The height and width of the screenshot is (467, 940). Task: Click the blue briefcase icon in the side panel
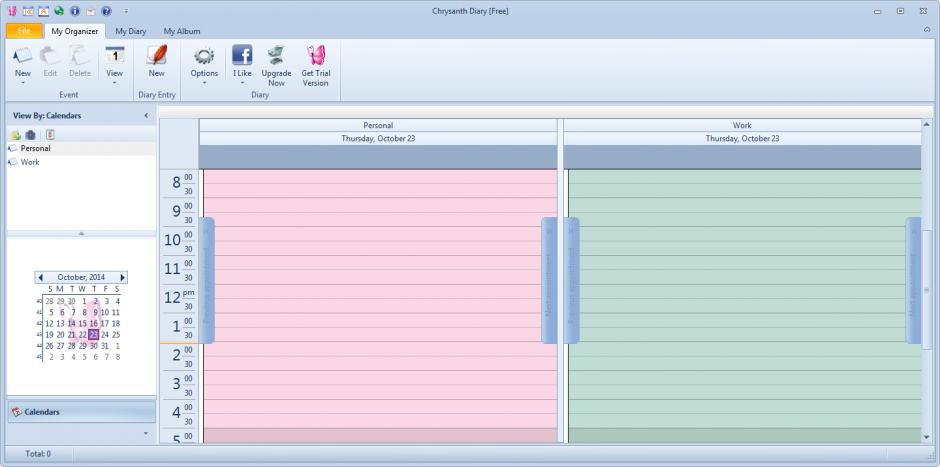(x=31, y=135)
